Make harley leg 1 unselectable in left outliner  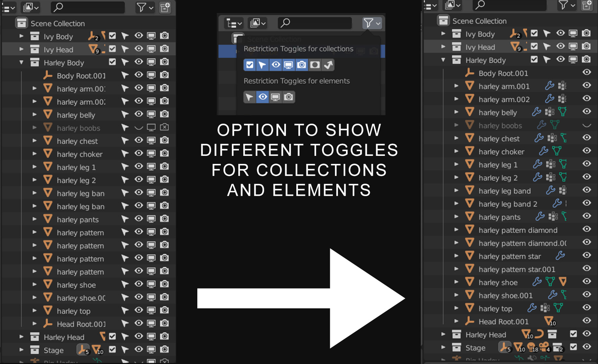coord(125,167)
